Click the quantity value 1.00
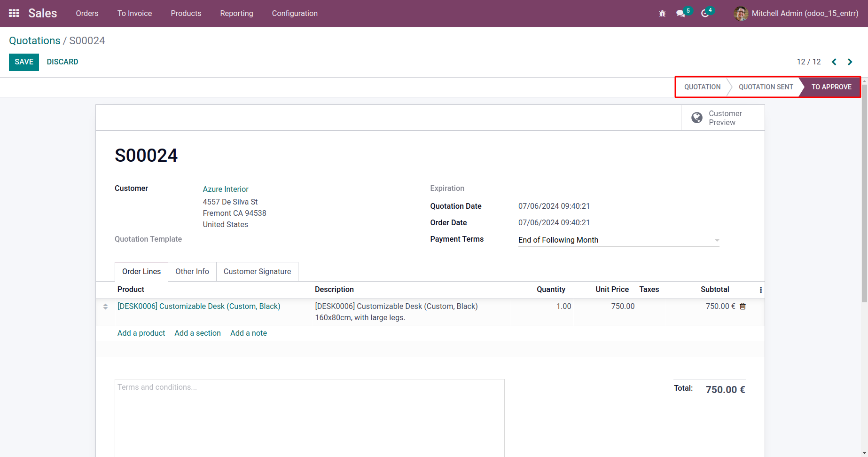Screen dimensions: 868x457 tap(563, 307)
